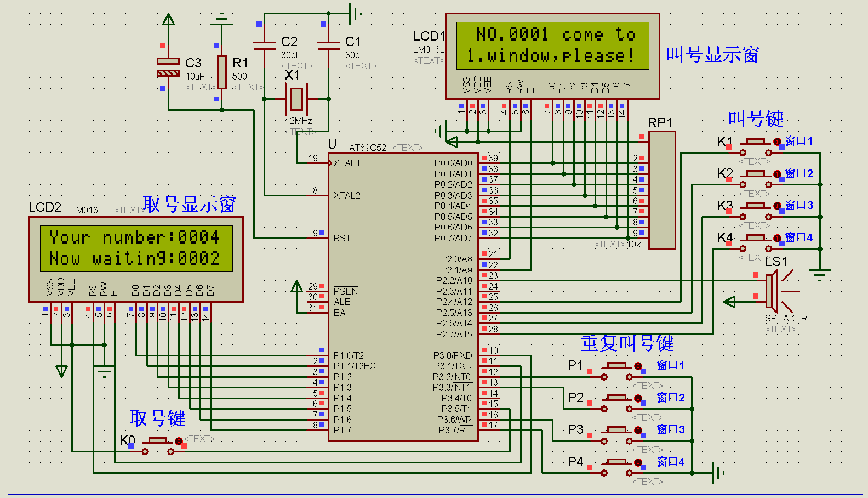Click the LM016L label of LCD2
The height and width of the screenshot is (498, 868).
tap(87, 210)
